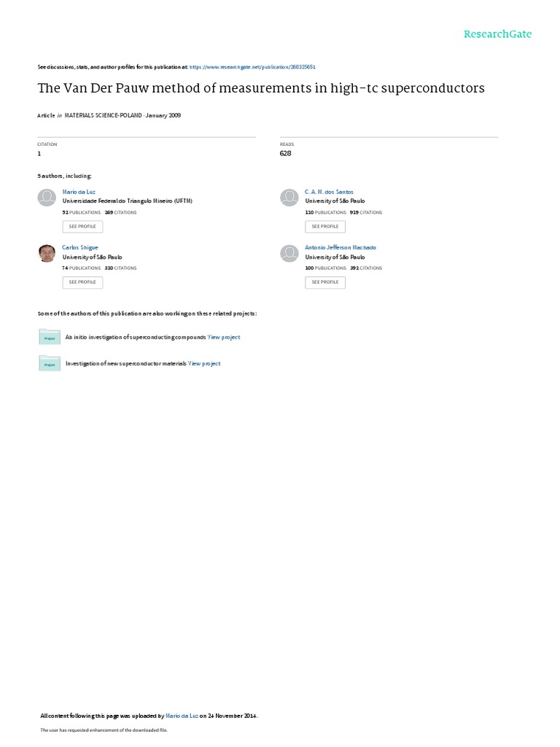Click project folder icon for new superconductor materials
560x747 pixels.
point(50,363)
